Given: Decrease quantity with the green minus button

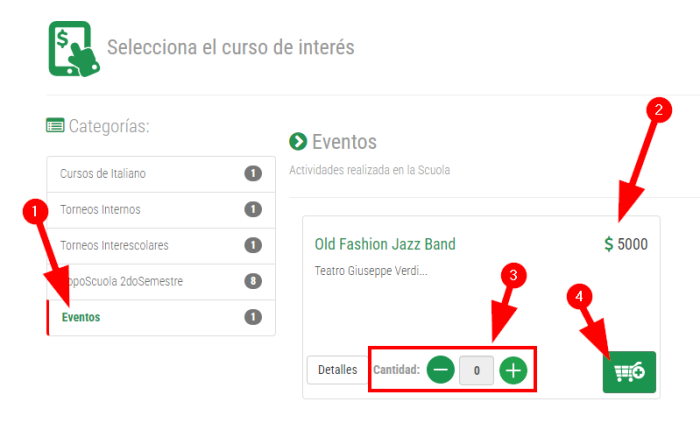Looking at the screenshot, I should (x=441, y=370).
